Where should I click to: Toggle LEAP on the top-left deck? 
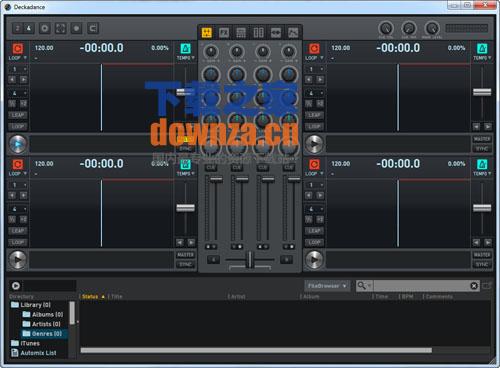18,115
